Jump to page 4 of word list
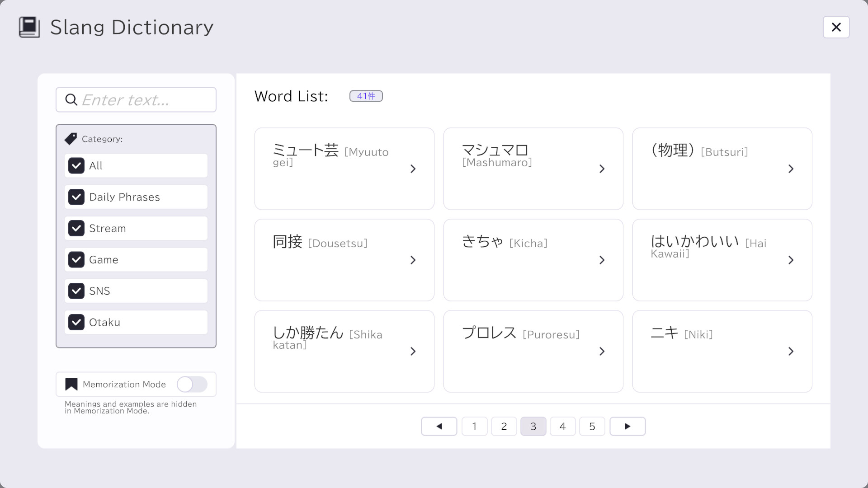This screenshot has width=868, height=488. point(563,426)
